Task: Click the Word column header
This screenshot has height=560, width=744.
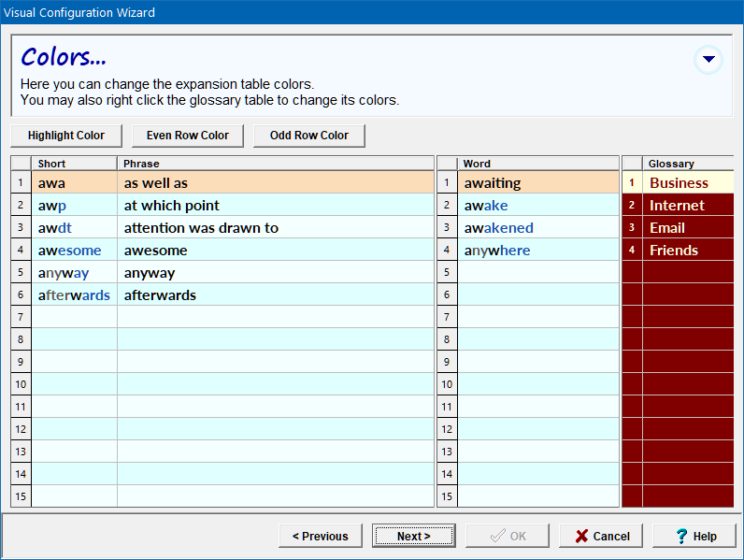Action: click(537, 164)
